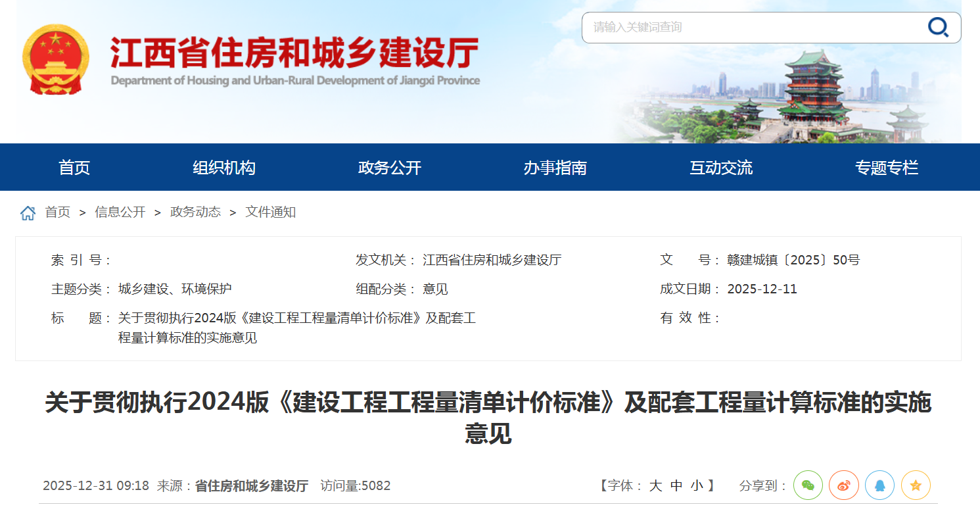Go to 政务公开 in navigation bar
Image resolution: width=980 pixels, height=517 pixels.
pyautogui.click(x=390, y=168)
